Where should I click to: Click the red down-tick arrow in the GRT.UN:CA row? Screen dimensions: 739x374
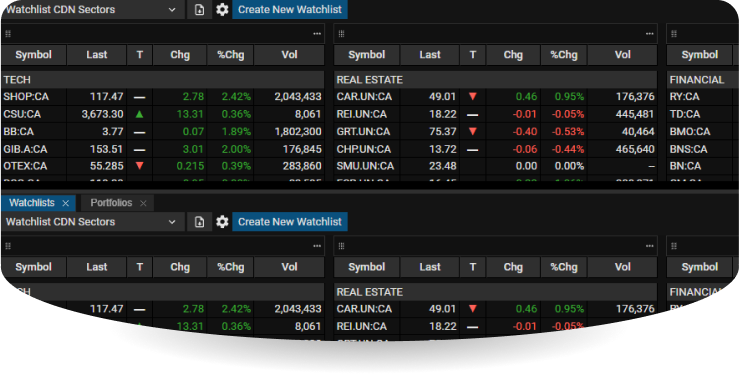[473, 131]
